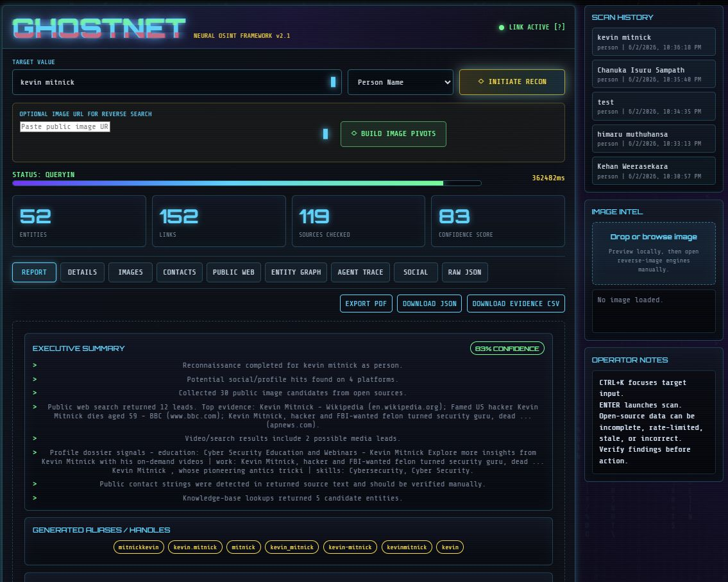Viewport: 728px width, 582px height.
Task: Focus the Paste public image URL field
Action: pos(65,126)
